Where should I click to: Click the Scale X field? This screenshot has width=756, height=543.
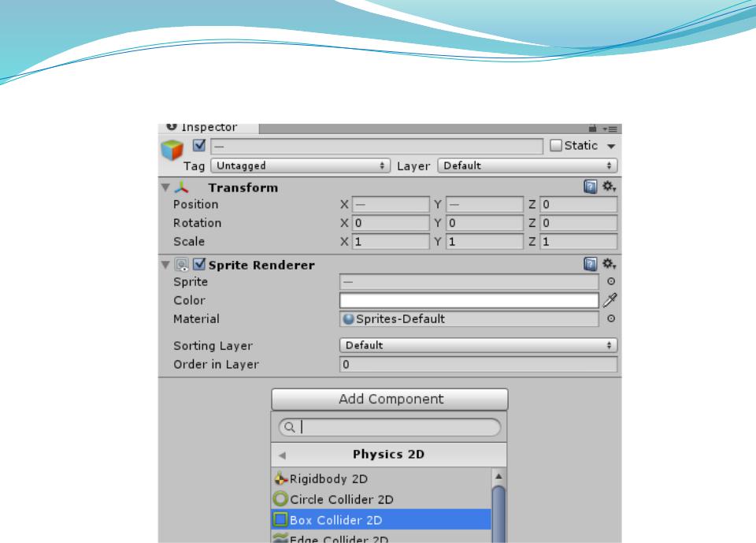coord(391,241)
